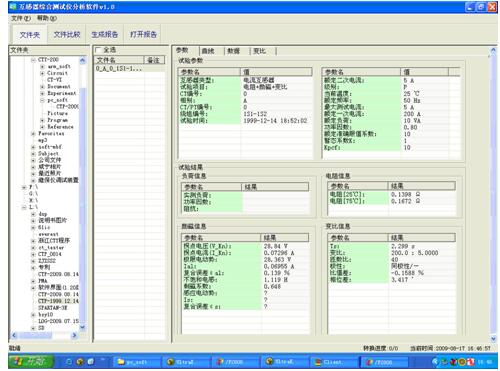
Task: Click the value 0.07296 A
Action: pyautogui.click(x=279, y=253)
